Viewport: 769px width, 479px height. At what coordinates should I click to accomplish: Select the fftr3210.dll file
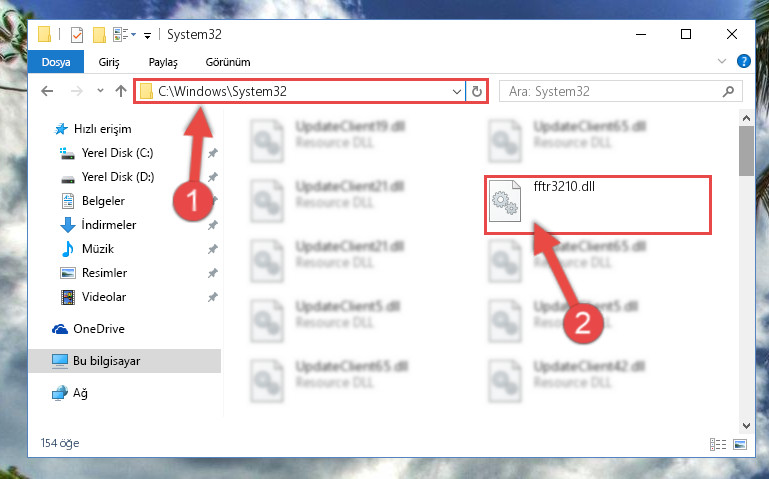point(597,205)
